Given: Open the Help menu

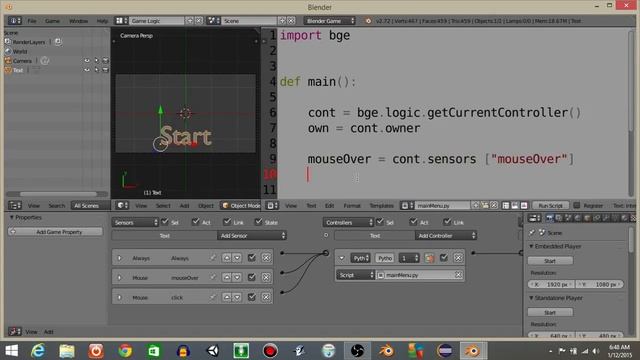Looking at the screenshot, I should pyautogui.click(x=102, y=21).
